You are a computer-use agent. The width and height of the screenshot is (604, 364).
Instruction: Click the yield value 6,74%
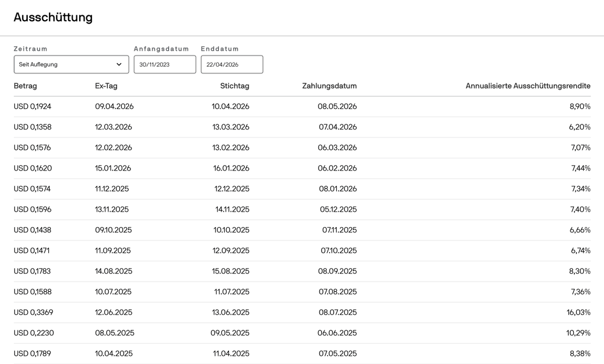[580, 251]
